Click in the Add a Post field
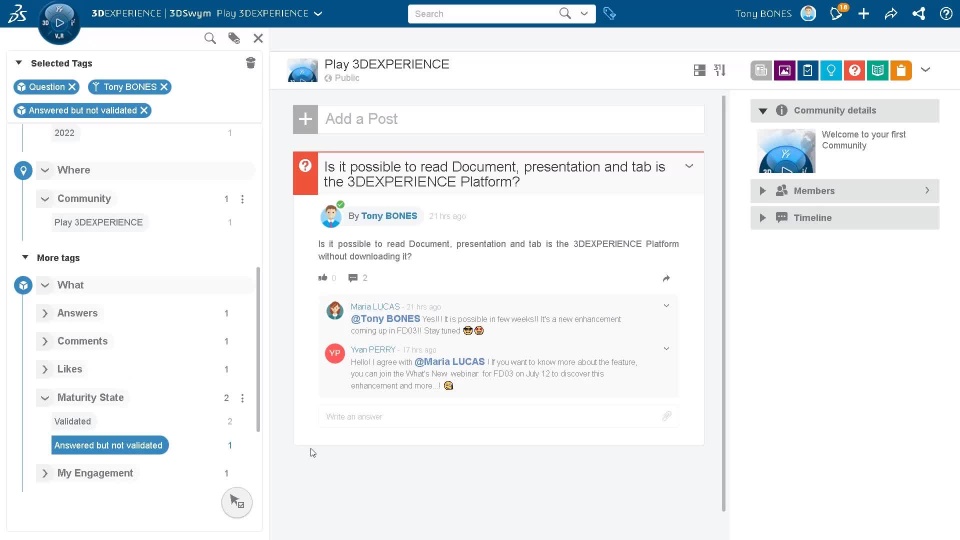 [x=511, y=119]
